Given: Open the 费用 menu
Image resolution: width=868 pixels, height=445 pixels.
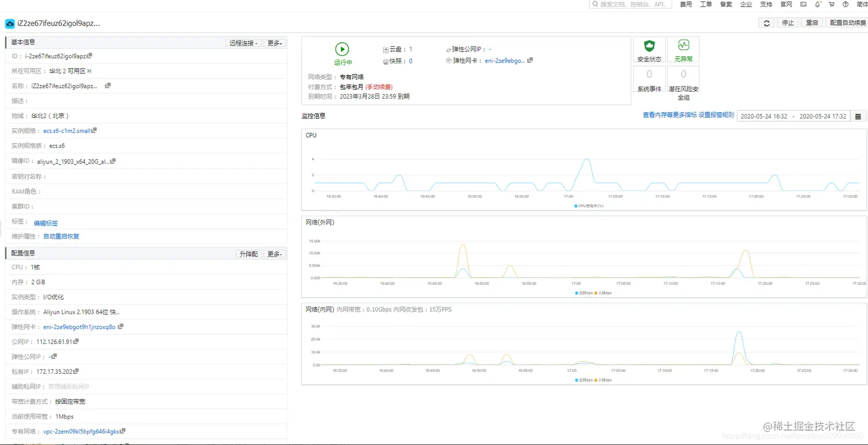Looking at the screenshot, I should click(685, 4).
